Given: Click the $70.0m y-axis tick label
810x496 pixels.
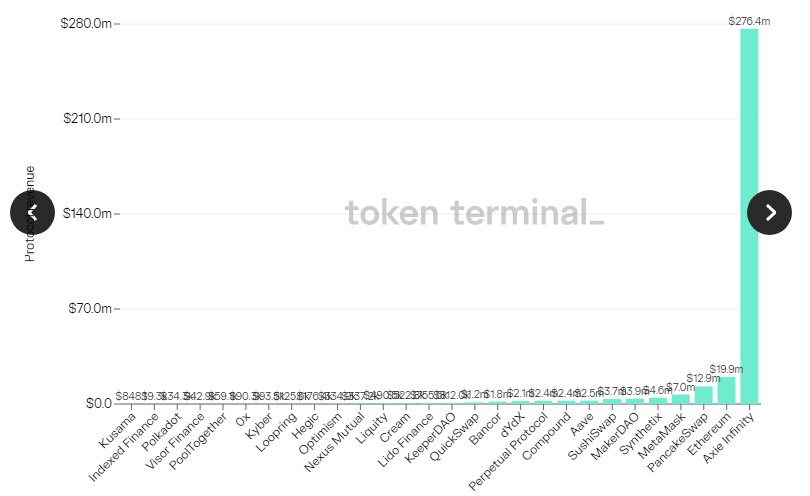Looking at the screenshot, I should (90, 308).
